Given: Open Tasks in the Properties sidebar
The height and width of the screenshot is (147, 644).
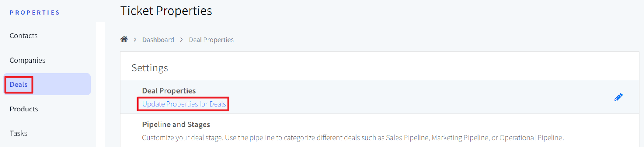Looking at the screenshot, I should point(19,133).
